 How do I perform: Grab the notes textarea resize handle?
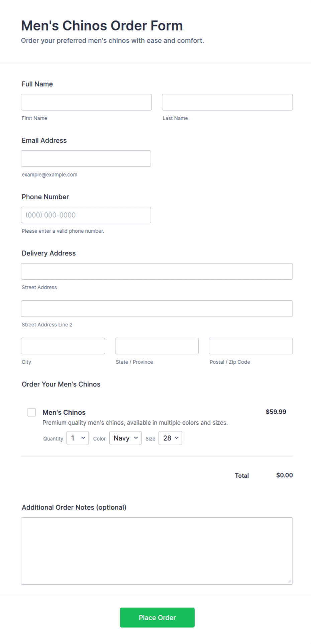click(x=289, y=581)
